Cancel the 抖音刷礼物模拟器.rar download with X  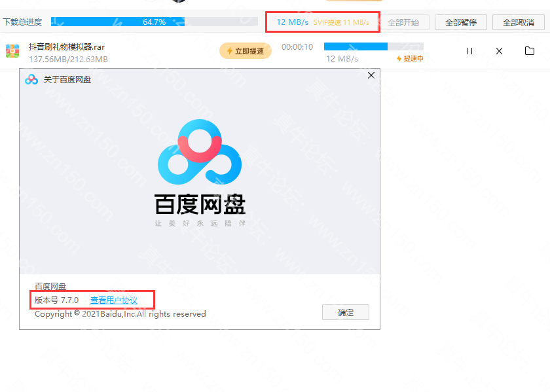pyautogui.click(x=499, y=51)
